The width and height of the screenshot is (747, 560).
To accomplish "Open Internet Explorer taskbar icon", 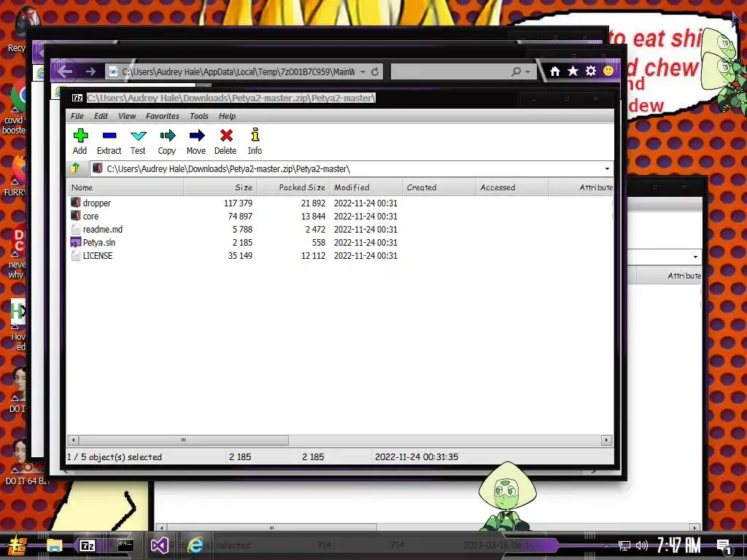I will 195,545.
